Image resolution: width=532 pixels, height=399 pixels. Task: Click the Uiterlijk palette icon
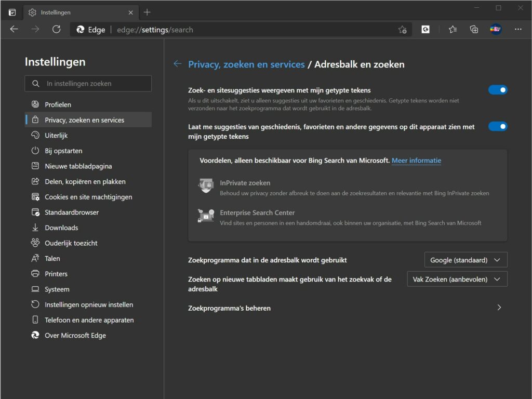click(35, 135)
